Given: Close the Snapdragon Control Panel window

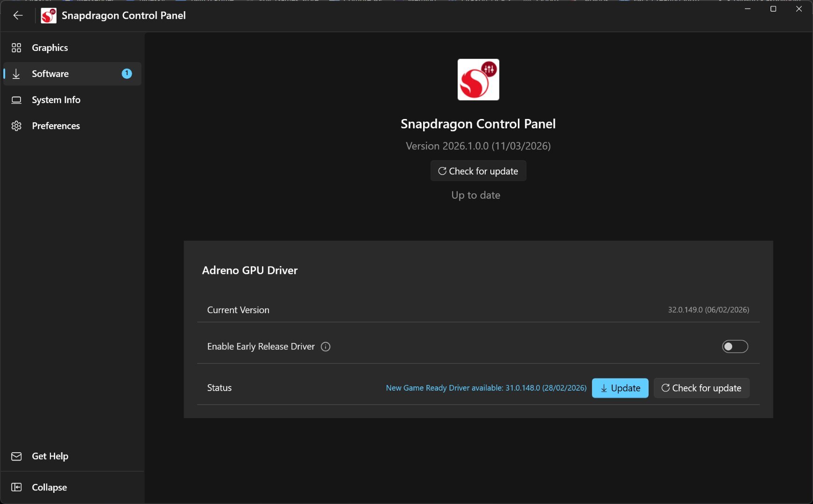Looking at the screenshot, I should point(799,9).
